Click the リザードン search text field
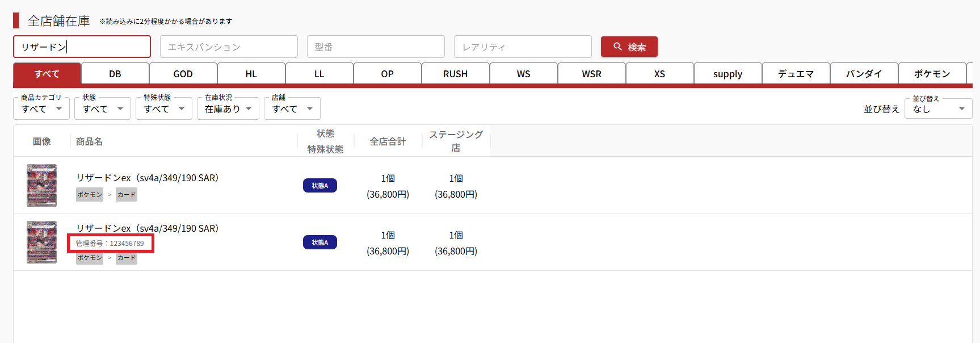This screenshot has height=343, width=980. (82, 47)
